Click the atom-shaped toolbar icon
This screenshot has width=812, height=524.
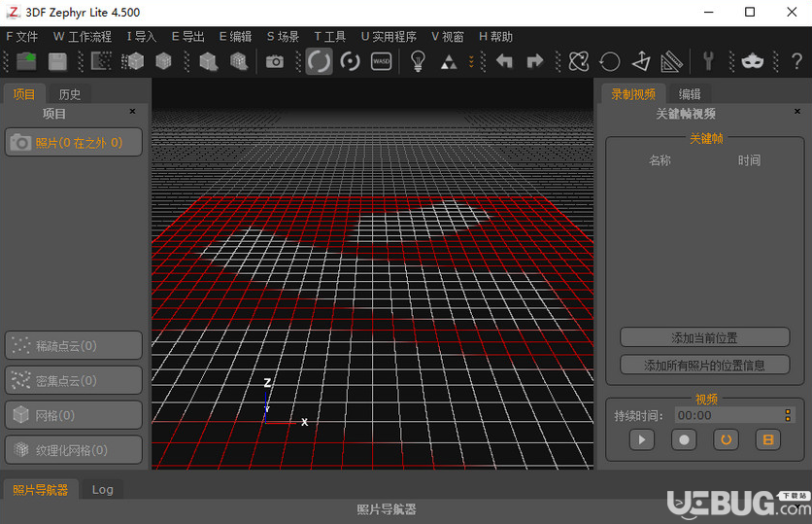click(x=579, y=61)
